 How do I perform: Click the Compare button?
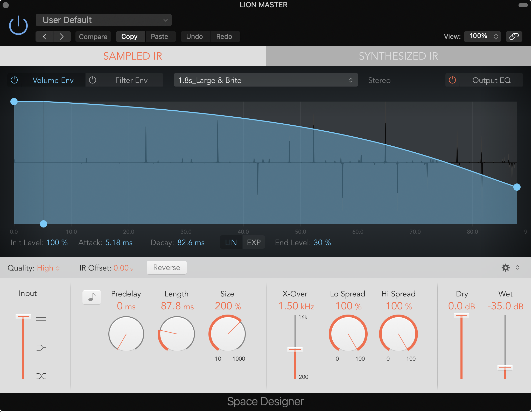pyautogui.click(x=93, y=37)
